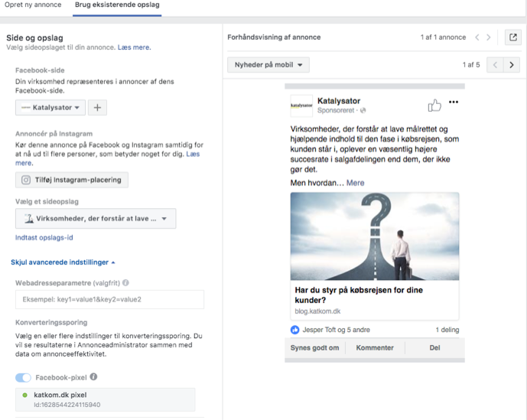Expand the Vælg et sideopslag dropdown

tap(96, 219)
